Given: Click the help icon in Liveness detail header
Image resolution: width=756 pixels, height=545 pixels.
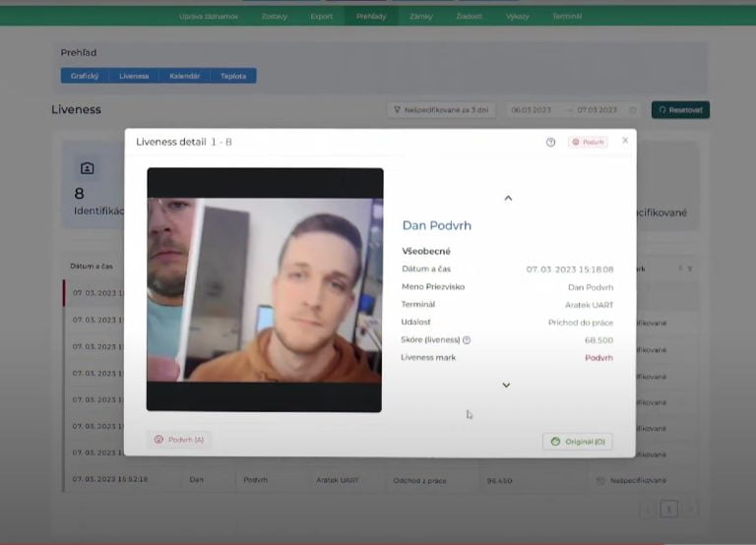Looking at the screenshot, I should [550, 142].
